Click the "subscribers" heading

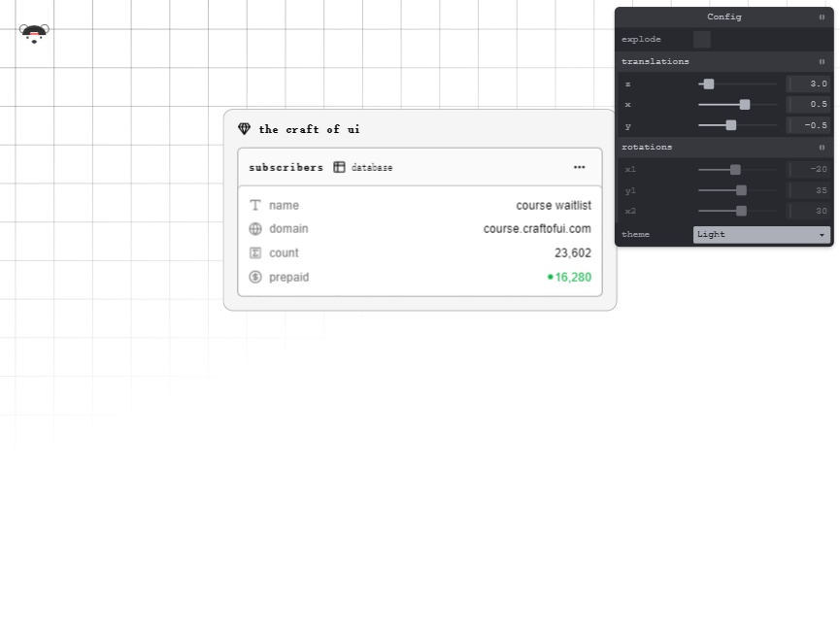tap(286, 167)
